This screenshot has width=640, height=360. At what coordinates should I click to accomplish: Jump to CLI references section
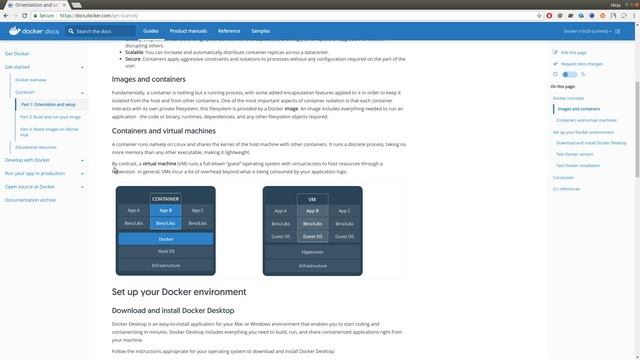point(566,189)
